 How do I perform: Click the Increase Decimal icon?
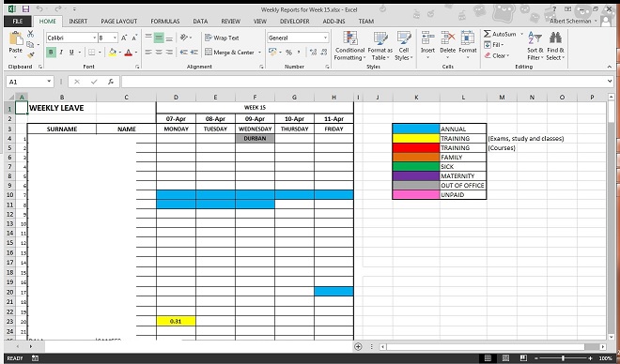pyautogui.click(x=313, y=53)
